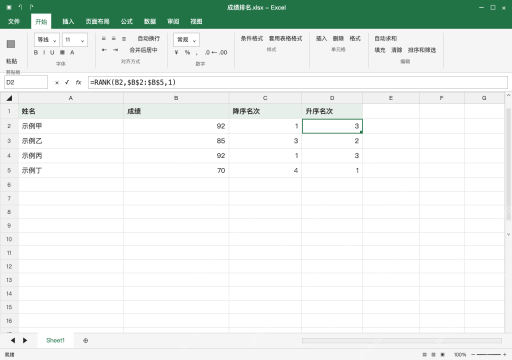Open the 填充 fill menu

(380, 50)
